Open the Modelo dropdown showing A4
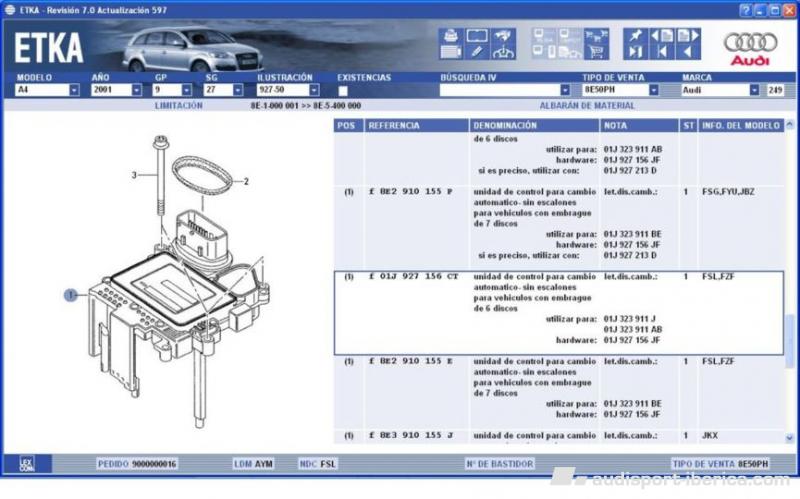Image resolution: width=800 pixels, height=499 pixels. click(x=74, y=90)
